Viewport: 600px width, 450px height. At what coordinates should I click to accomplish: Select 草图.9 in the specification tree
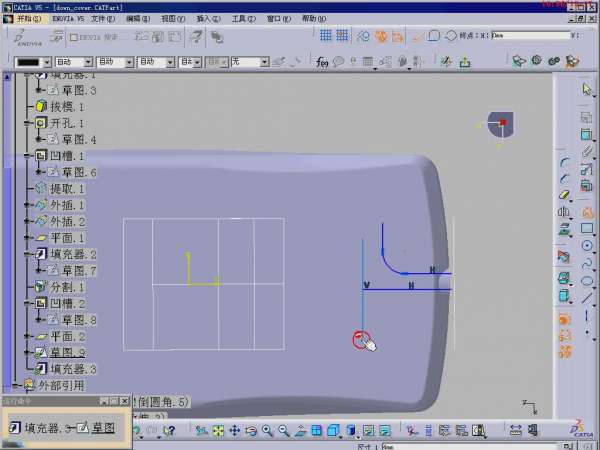coord(73,352)
